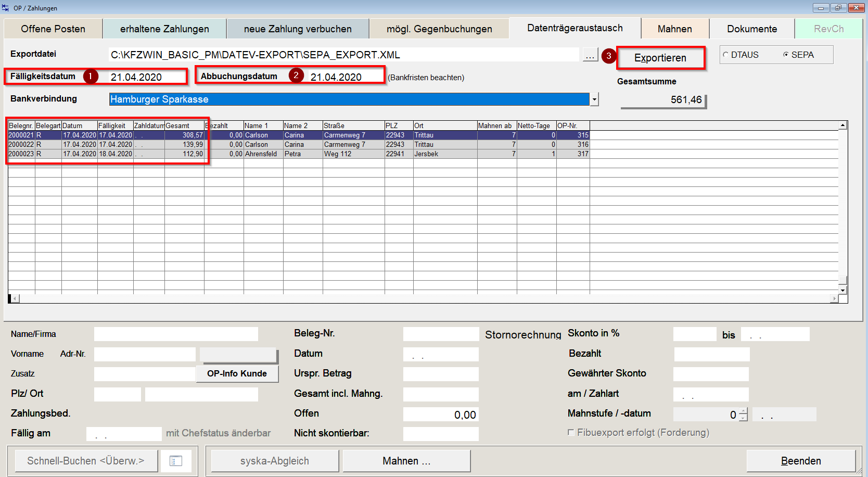
Task: Click the Vorname input field
Action: pyautogui.click(x=145, y=354)
